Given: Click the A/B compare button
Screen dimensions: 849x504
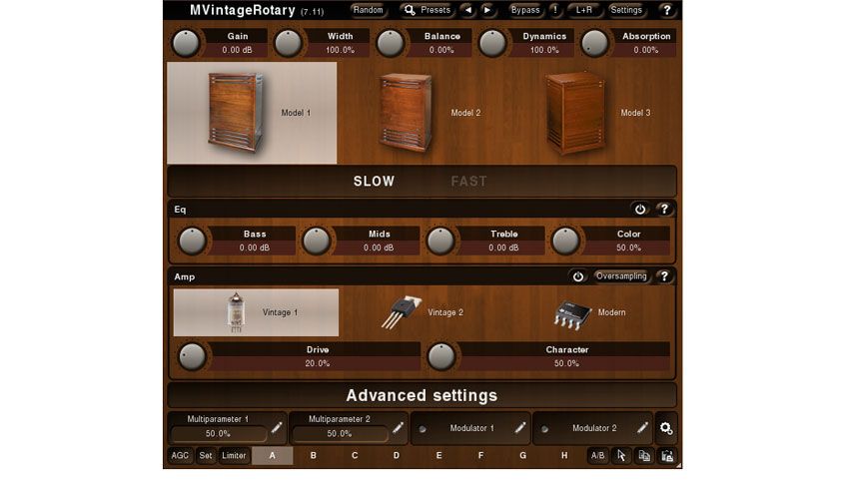Looking at the screenshot, I should (x=597, y=456).
